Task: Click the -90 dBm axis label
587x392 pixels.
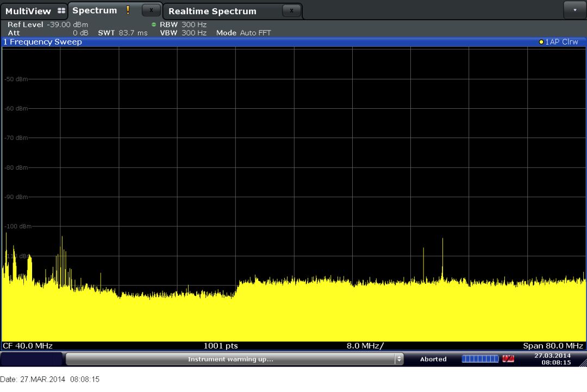Action: click(x=16, y=197)
